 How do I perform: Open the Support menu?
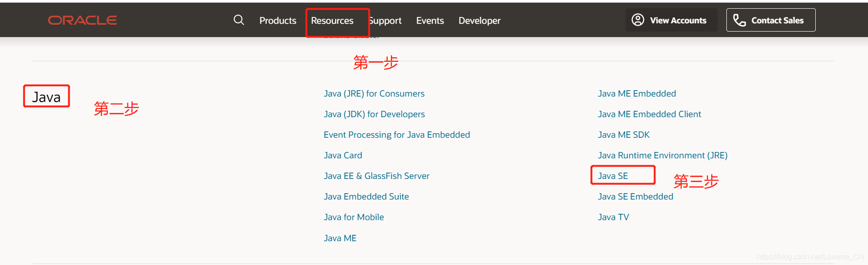[385, 21]
